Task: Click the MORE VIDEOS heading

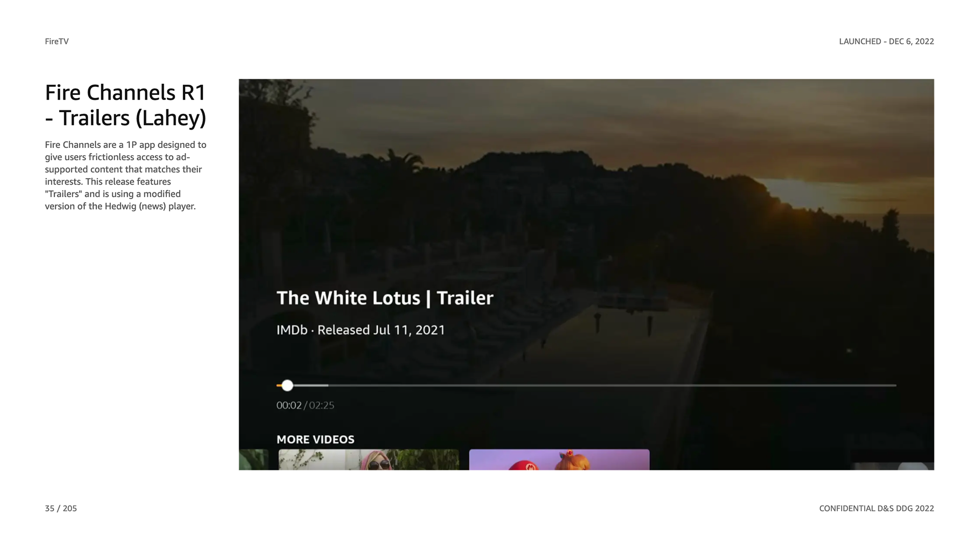Action: pyautogui.click(x=315, y=440)
